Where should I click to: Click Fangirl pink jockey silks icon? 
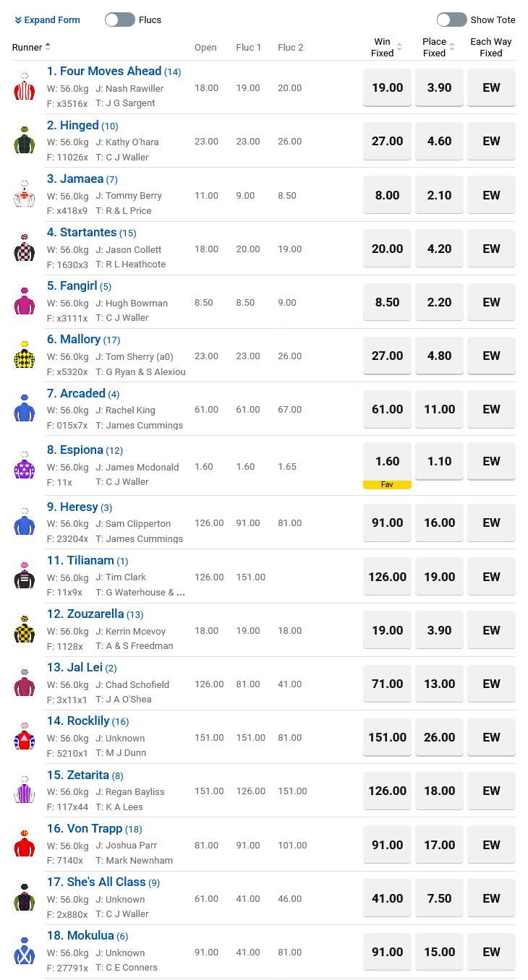click(24, 301)
